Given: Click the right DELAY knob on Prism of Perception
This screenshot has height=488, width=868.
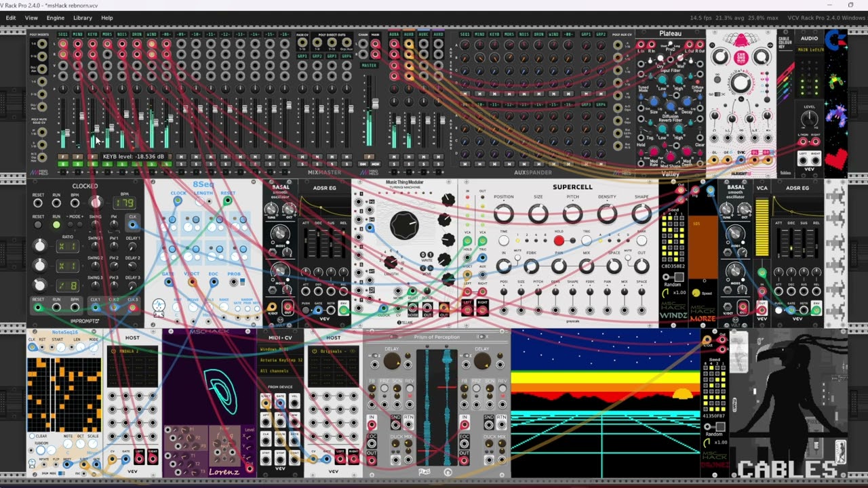Looking at the screenshot, I should (x=482, y=362).
